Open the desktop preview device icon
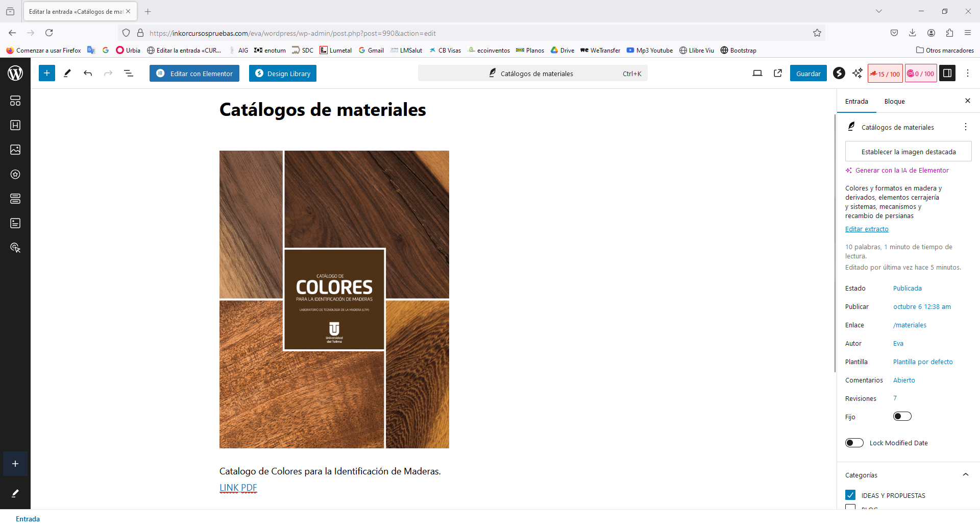Image resolution: width=980 pixels, height=527 pixels. pyautogui.click(x=757, y=73)
